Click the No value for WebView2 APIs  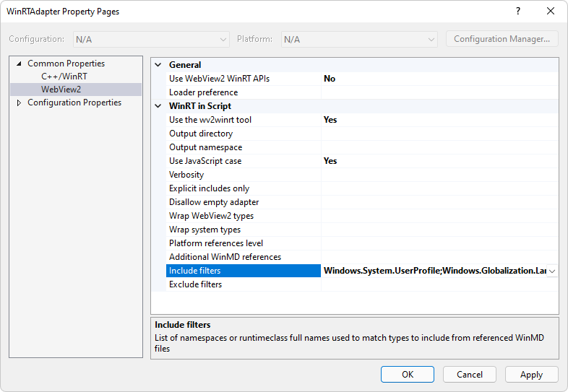pos(330,79)
